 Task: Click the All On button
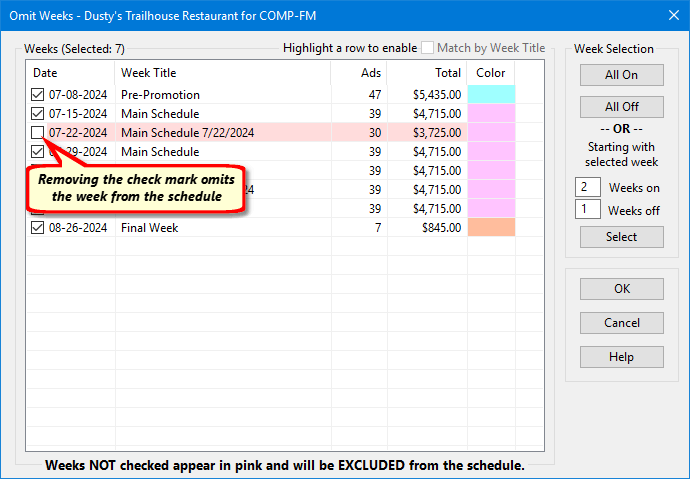621,75
